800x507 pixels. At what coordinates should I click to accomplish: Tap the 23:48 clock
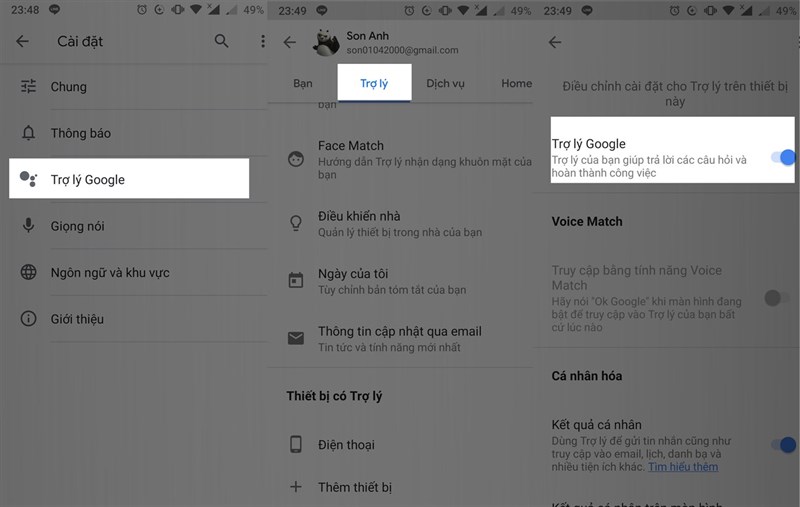point(25,10)
